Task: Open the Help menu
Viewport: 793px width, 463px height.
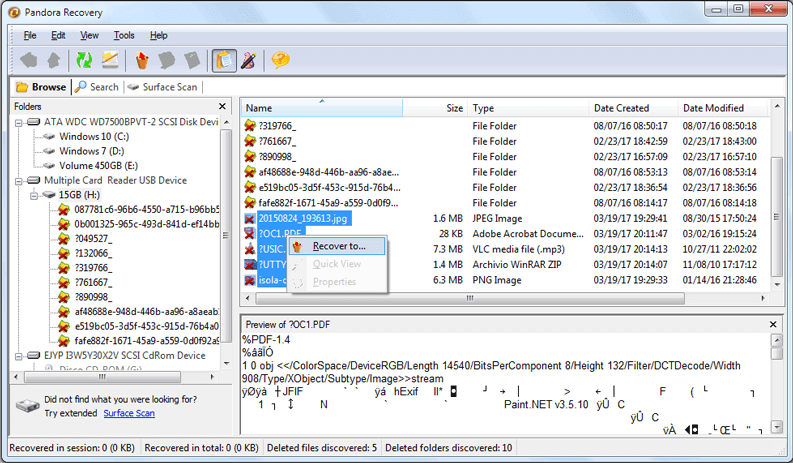Action: [x=158, y=35]
